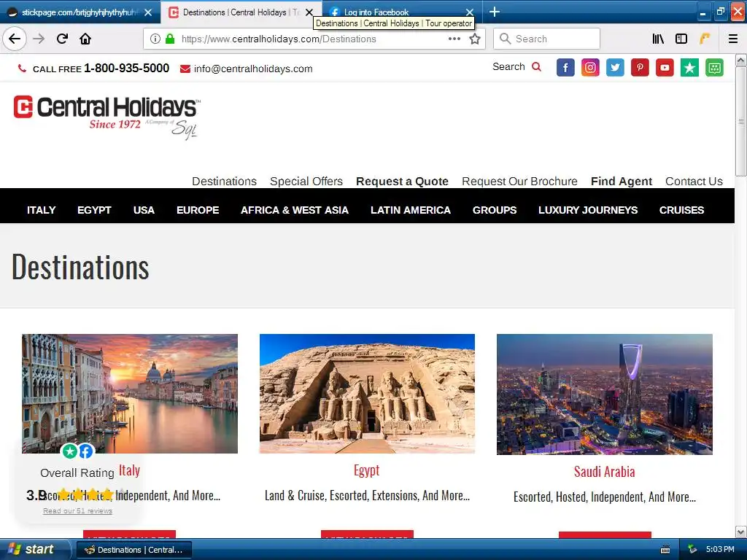Click the green secure padlock icon

click(x=169, y=39)
